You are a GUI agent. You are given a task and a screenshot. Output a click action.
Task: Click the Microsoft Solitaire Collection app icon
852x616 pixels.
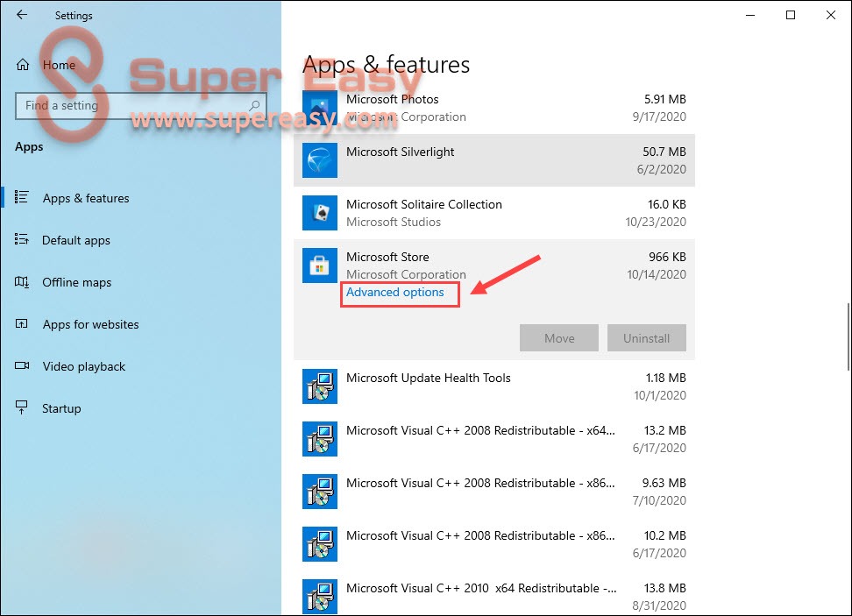(x=319, y=213)
